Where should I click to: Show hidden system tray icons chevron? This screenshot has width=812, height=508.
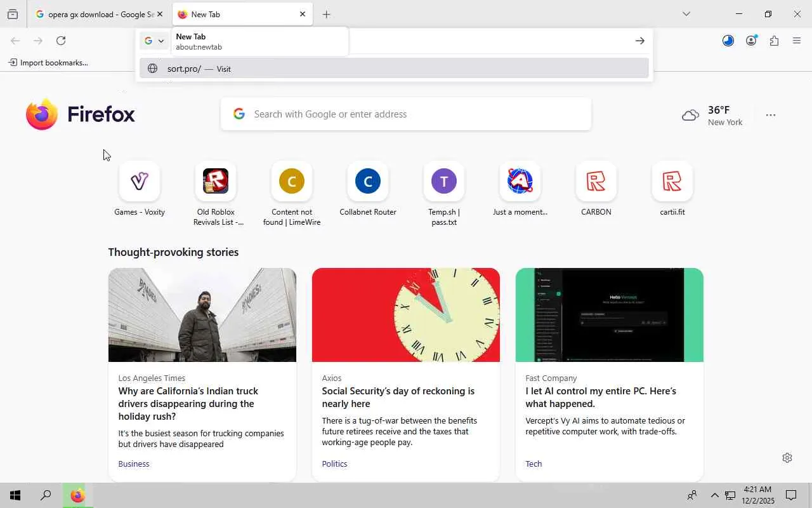point(714,495)
